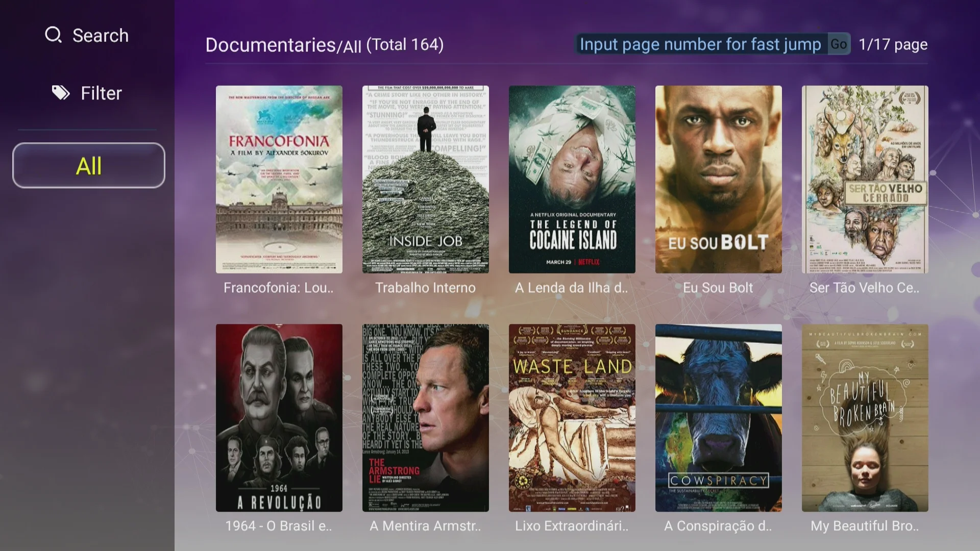This screenshot has width=980, height=551.
Task: Select the title 'Lixo Extraordinári..'
Action: tap(572, 526)
